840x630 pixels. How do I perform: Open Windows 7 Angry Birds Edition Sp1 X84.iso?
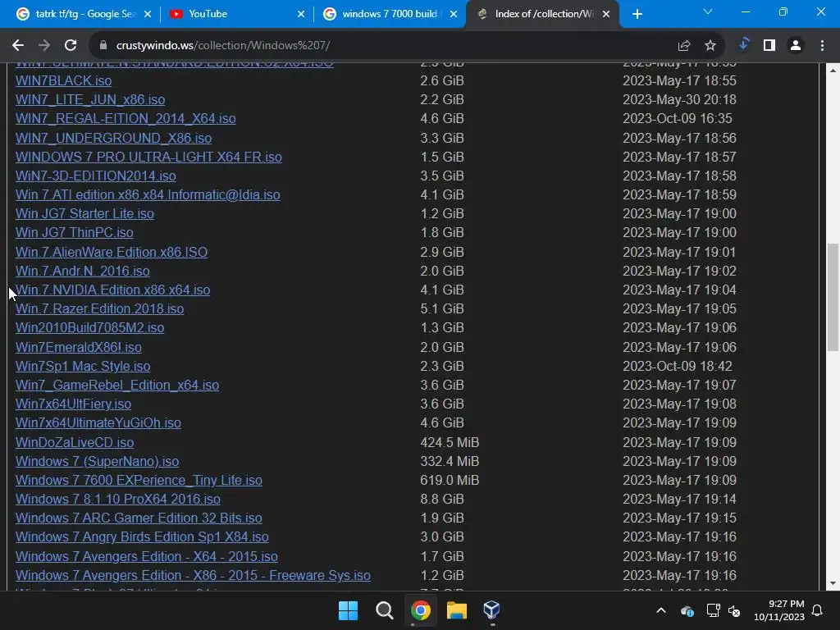pos(142,536)
